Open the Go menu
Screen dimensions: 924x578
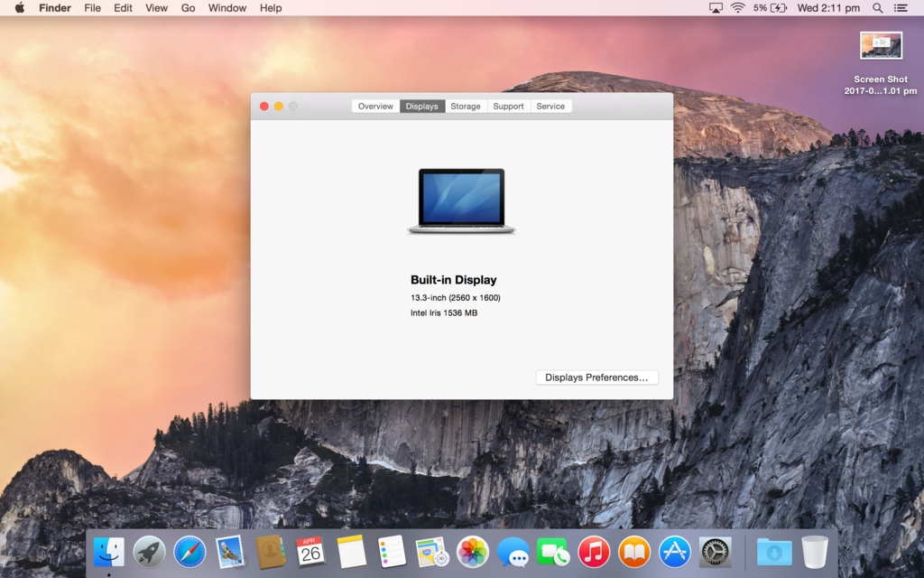pos(188,7)
